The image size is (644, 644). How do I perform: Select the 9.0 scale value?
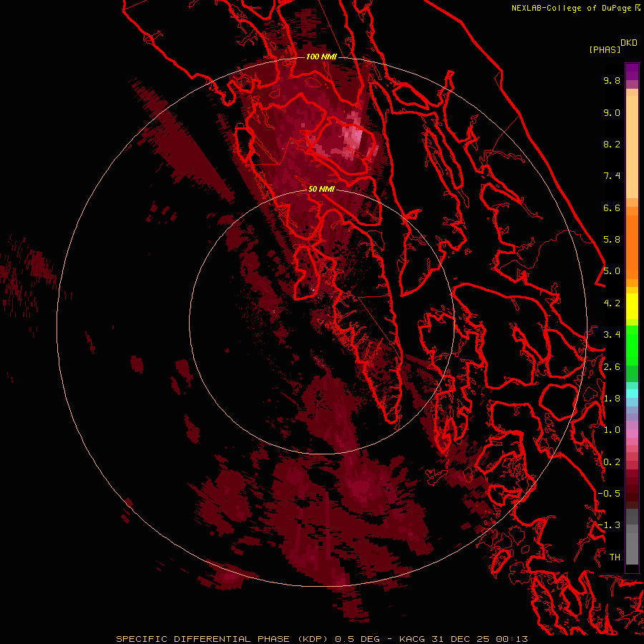tap(612, 112)
